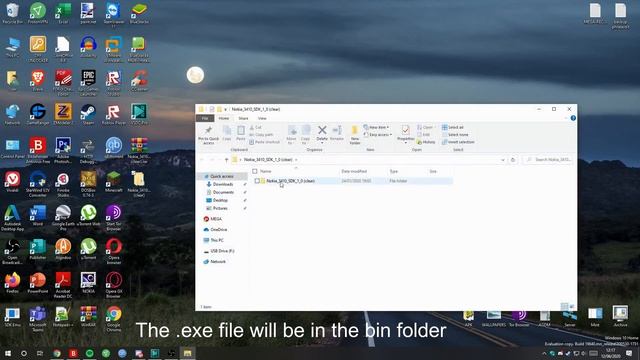Select the ProtonVPN desktop shortcut
Image resolution: width=640 pixels, height=360 pixels.
(38, 13)
